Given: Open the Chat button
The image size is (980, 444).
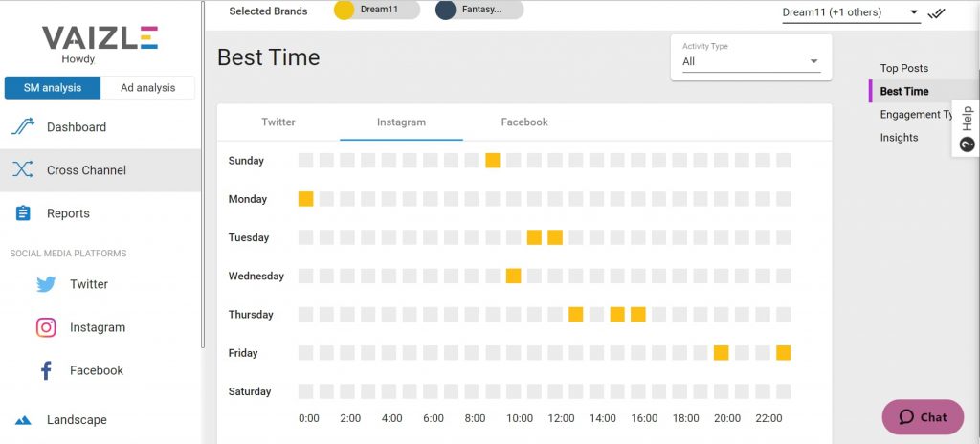Looking at the screenshot, I should 923,417.
